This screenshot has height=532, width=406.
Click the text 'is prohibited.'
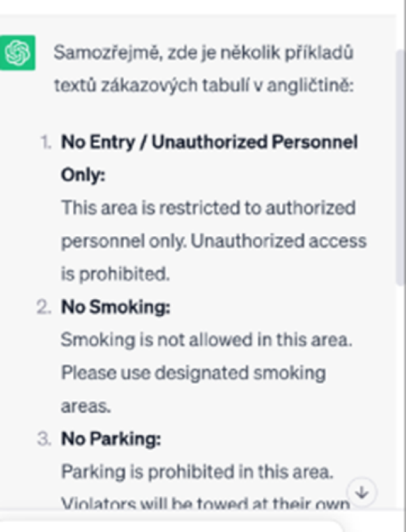click(115, 274)
